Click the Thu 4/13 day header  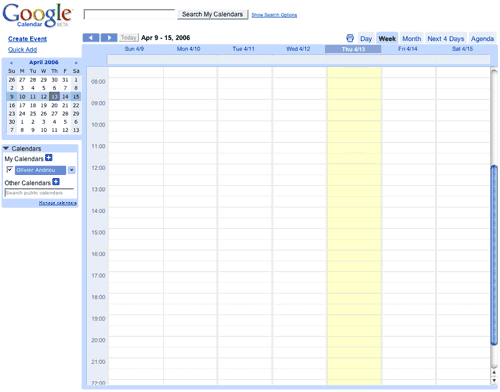tap(353, 49)
